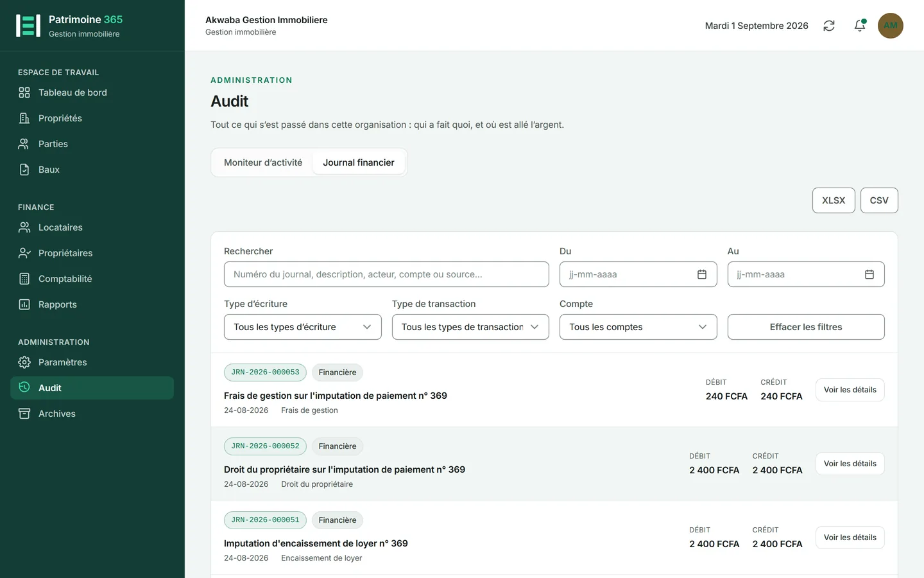Click the JRN-2026-000052 badge
This screenshot has height=578, width=924.
265,446
